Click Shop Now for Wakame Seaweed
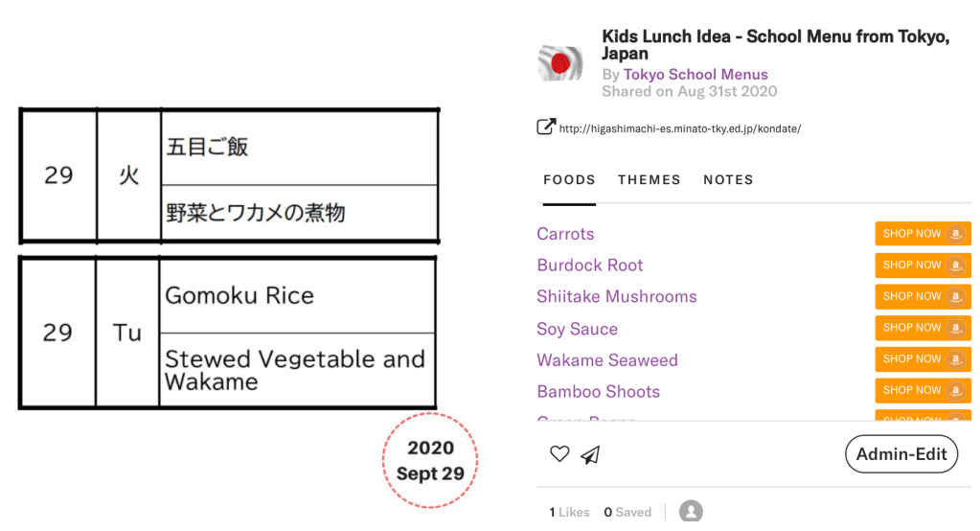This screenshot has width=980, height=531. pyautogui.click(x=923, y=359)
